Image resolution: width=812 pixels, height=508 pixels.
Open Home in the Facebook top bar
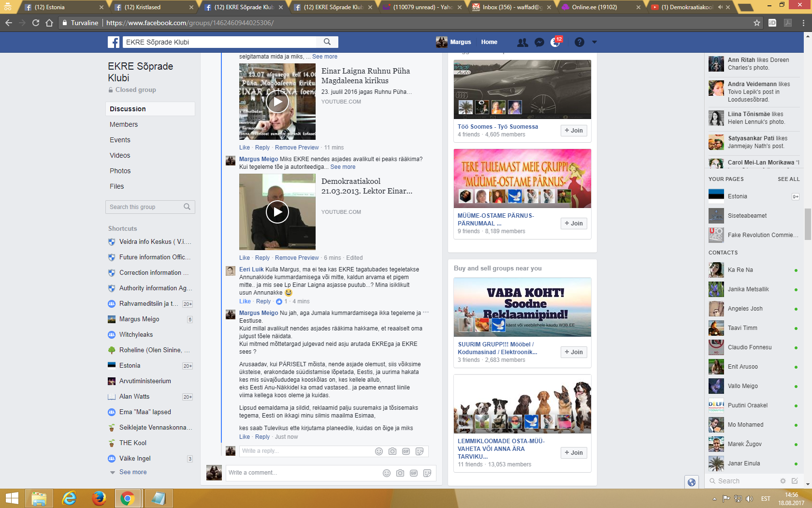[x=489, y=42]
